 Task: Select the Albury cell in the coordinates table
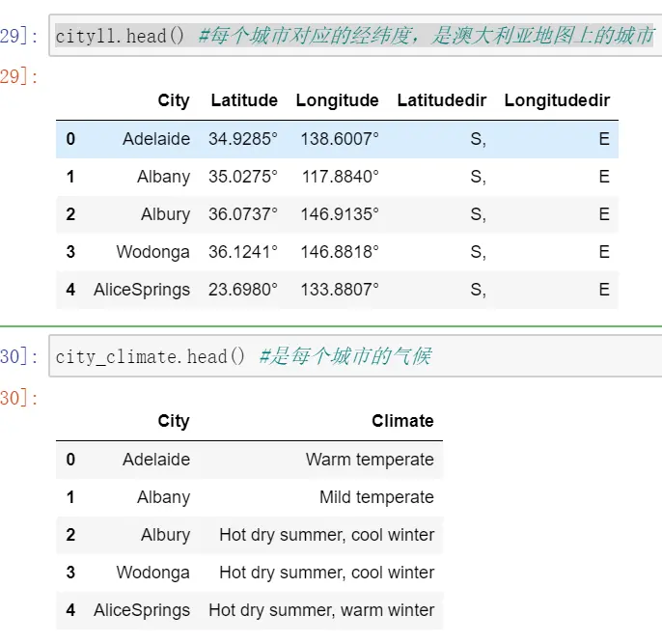(x=166, y=214)
